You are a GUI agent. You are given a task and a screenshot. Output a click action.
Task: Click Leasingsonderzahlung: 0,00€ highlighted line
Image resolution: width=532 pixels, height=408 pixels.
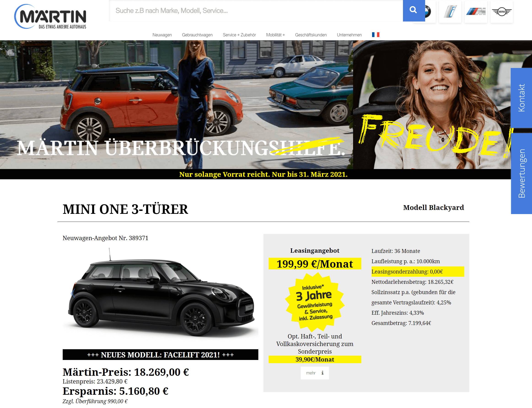418,271
